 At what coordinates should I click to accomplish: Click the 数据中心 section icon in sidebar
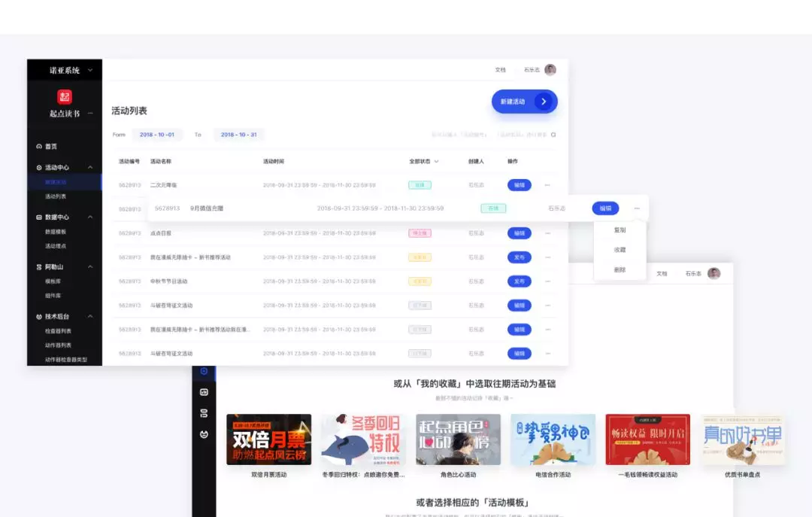[39, 217]
